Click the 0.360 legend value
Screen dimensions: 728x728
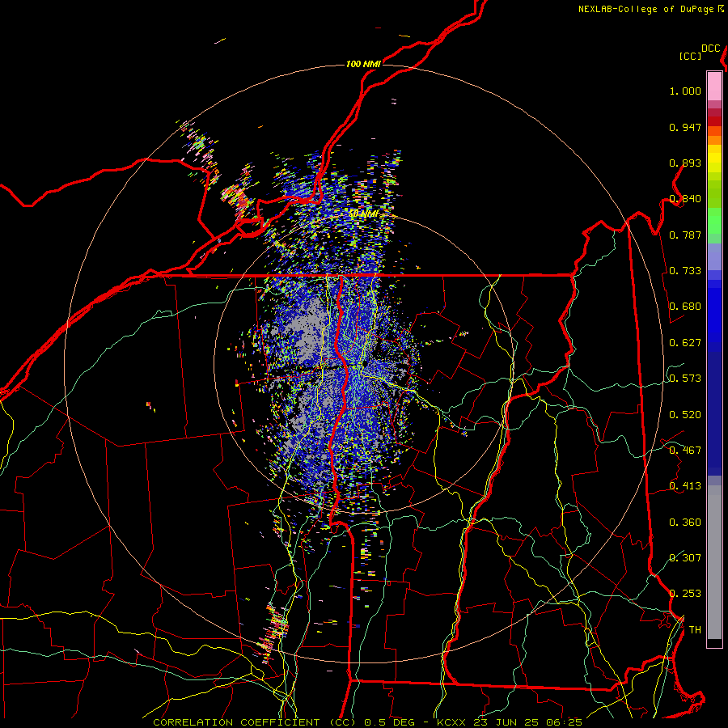pos(685,523)
